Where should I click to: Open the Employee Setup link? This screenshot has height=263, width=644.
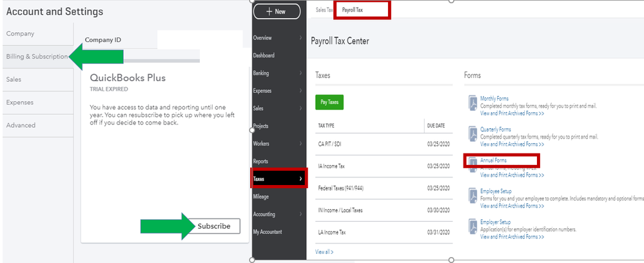(x=496, y=191)
